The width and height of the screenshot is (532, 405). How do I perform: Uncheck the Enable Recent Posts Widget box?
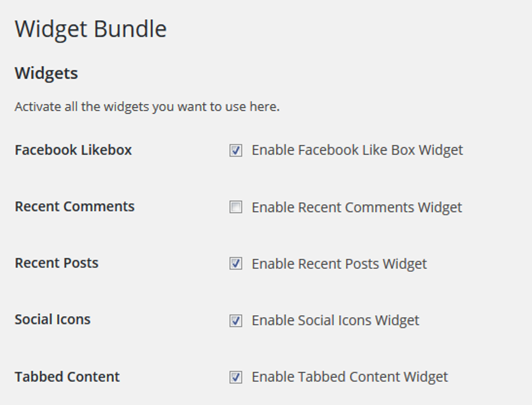235,264
